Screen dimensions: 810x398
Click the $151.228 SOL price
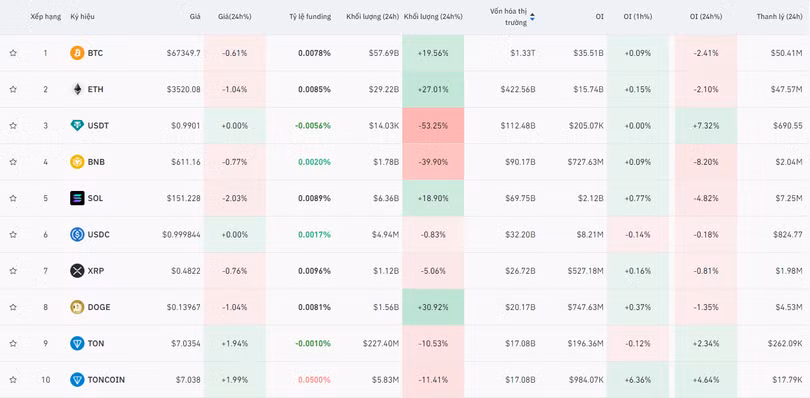pos(183,198)
